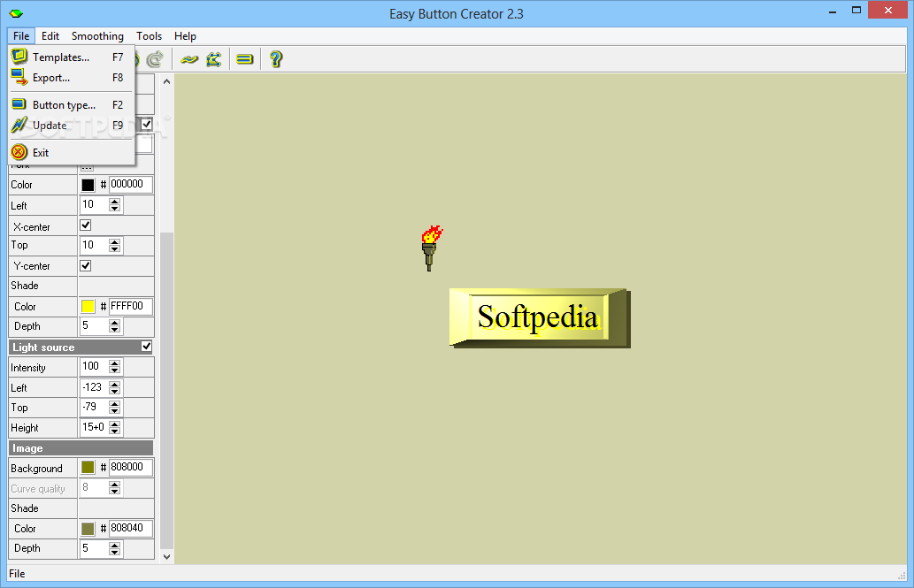This screenshot has width=914, height=588.
Task: Decrease the light source Top spinner
Action: click(x=115, y=411)
